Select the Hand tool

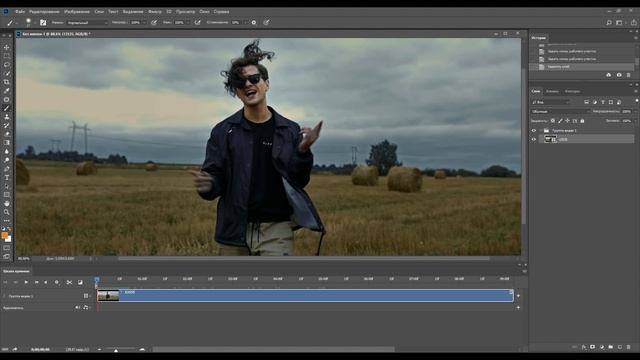[7, 203]
